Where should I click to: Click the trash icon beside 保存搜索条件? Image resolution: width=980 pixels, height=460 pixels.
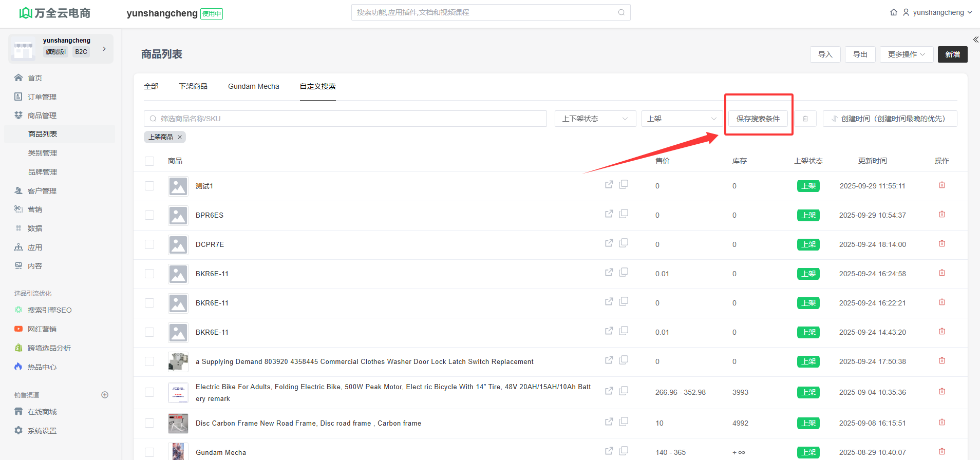click(x=805, y=119)
